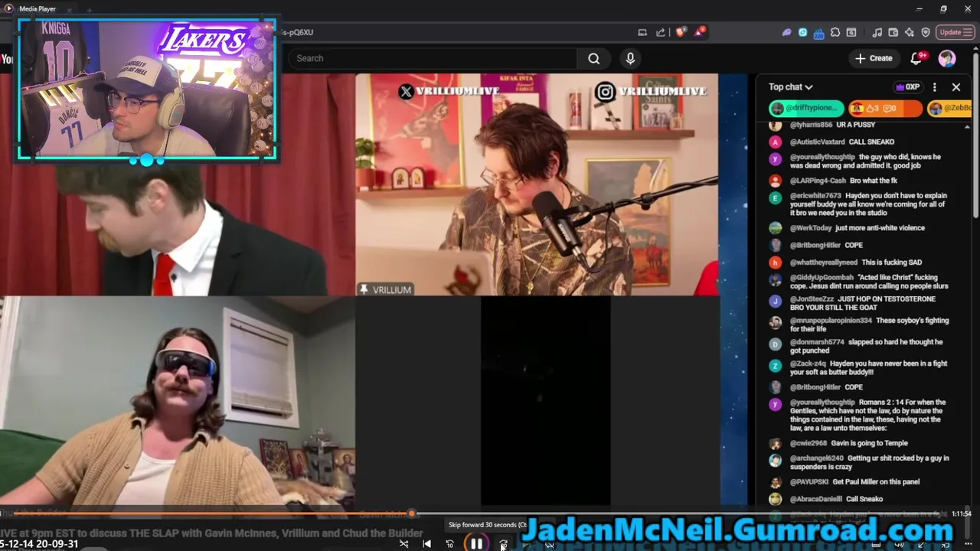Open the orange Spanish-flag super chat chip

[884, 108]
